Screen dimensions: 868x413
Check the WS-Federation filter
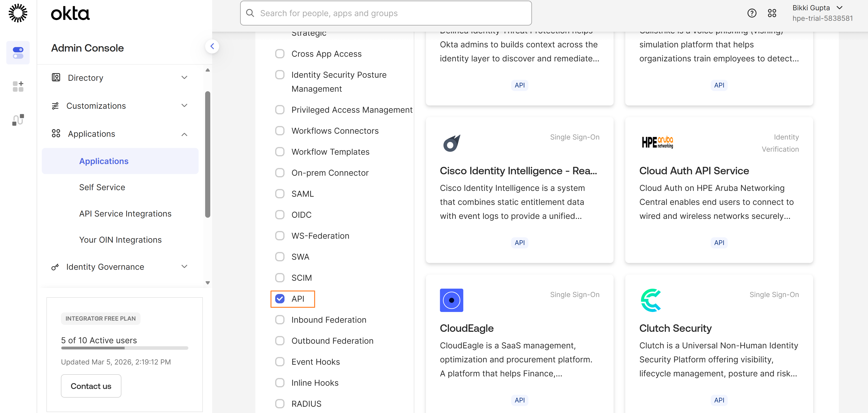click(x=280, y=236)
